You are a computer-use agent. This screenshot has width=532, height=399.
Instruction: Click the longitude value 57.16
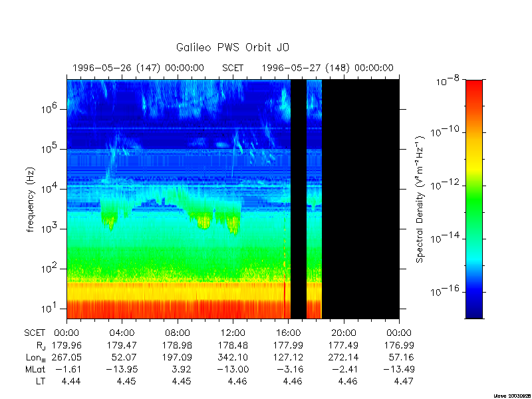click(402, 357)
